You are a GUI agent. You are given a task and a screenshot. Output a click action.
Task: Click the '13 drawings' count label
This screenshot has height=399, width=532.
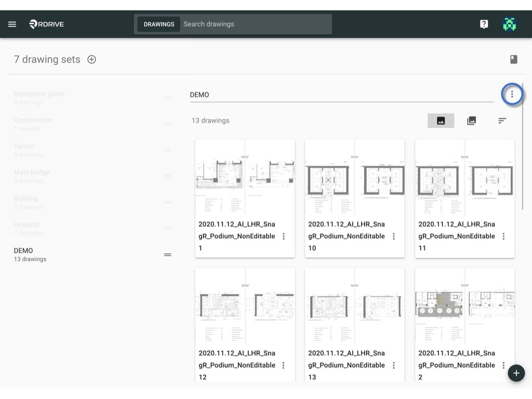coord(210,121)
